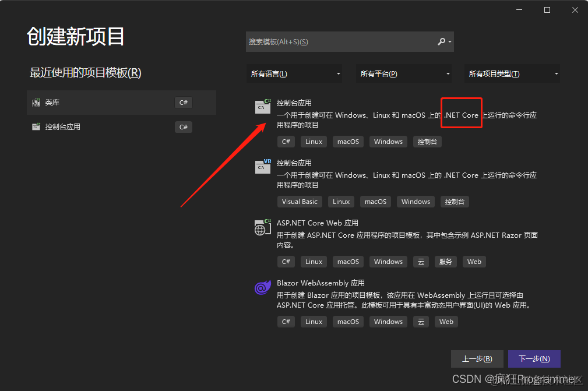
Task: Click the search magnifier icon
Action: tap(439, 41)
